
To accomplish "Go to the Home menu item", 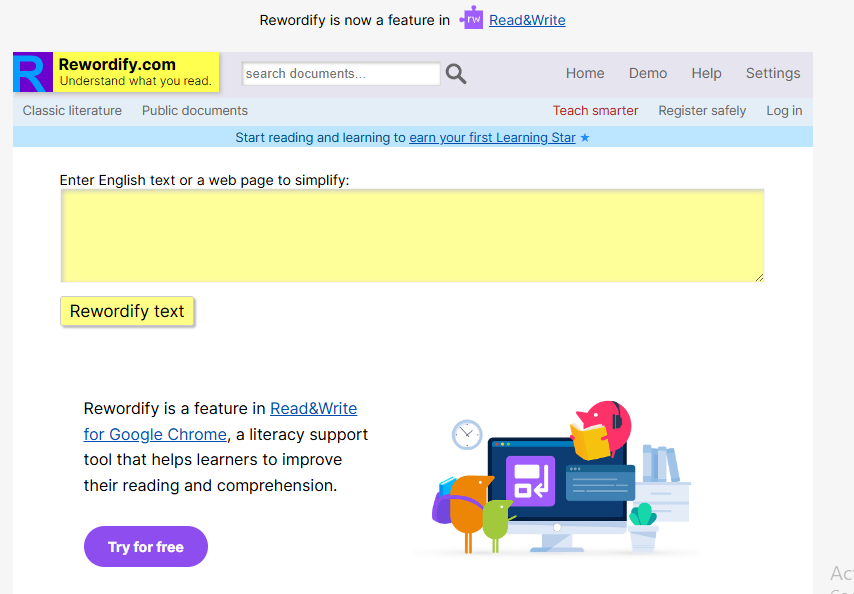I will pyautogui.click(x=585, y=73).
